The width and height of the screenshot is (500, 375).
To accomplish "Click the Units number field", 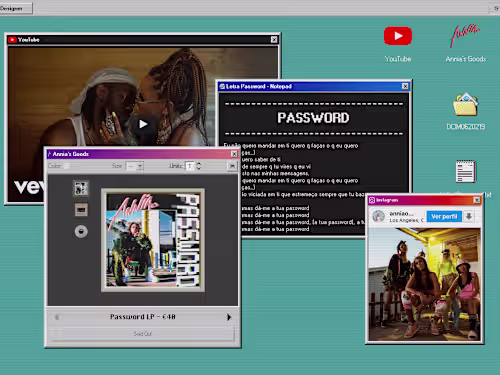I will tap(190, 166).
